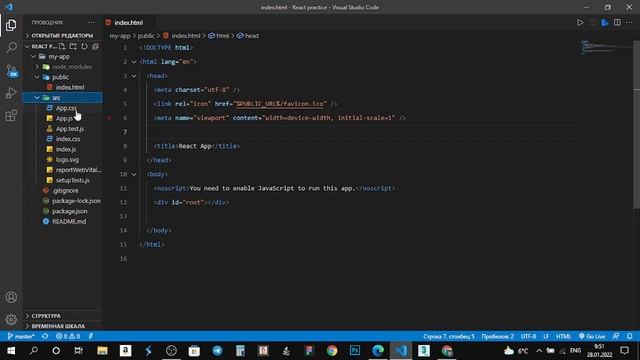The height and width of the screenshot is (360, 640).
Task: Open the Extensions view
Action: (x=11, y=116)
